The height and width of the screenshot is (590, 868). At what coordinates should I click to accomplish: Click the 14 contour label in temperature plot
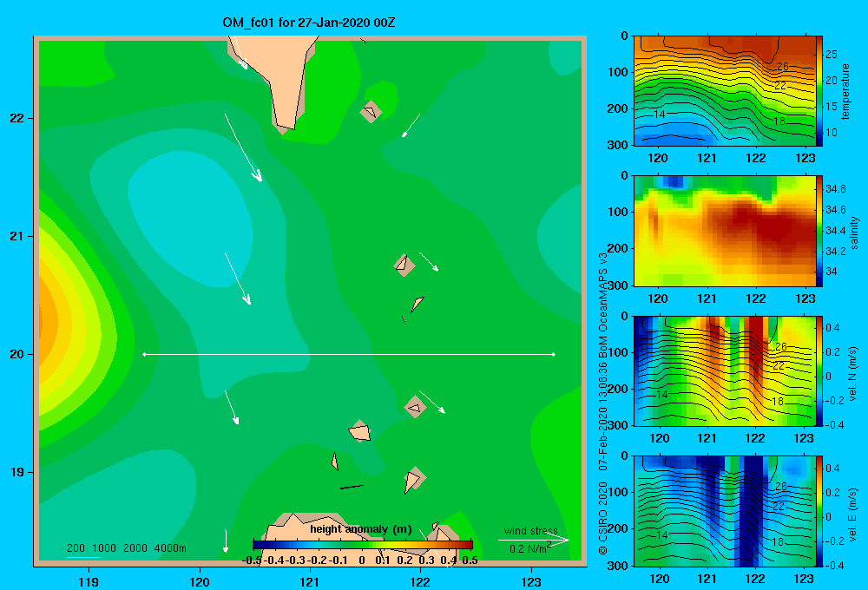[660, 115]
